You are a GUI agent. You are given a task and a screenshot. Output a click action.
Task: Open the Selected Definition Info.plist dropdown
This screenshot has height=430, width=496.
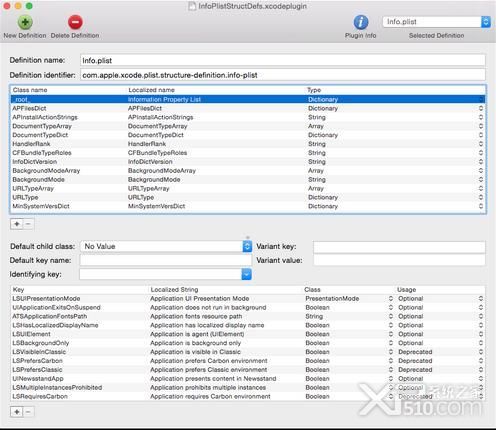[x=436, y=22]
